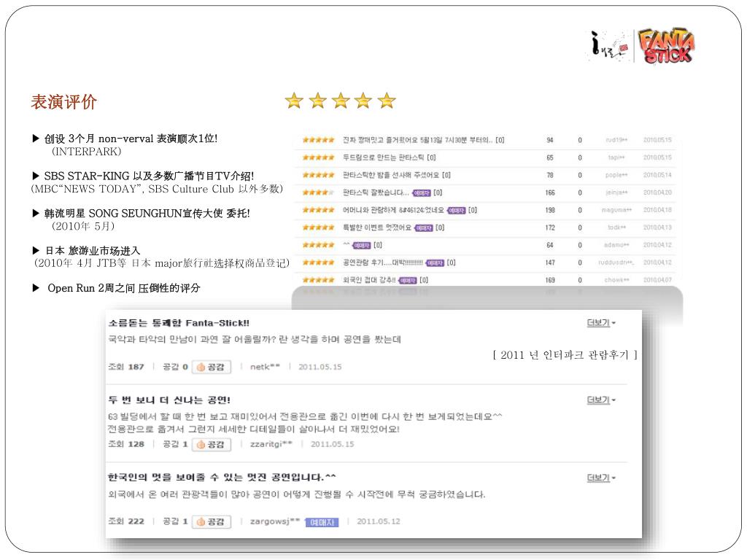
Task: Click the Fanta Stick logo
Action: coord(666,46)
